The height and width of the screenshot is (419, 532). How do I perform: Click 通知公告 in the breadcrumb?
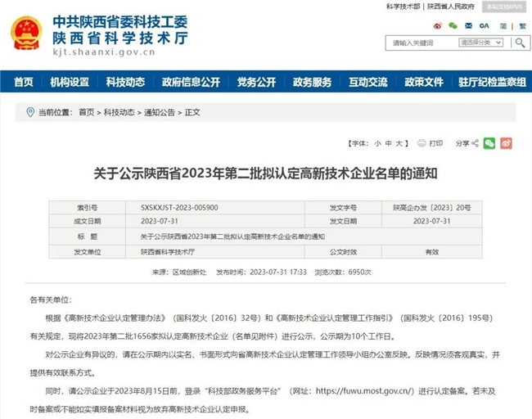point(160,112)
